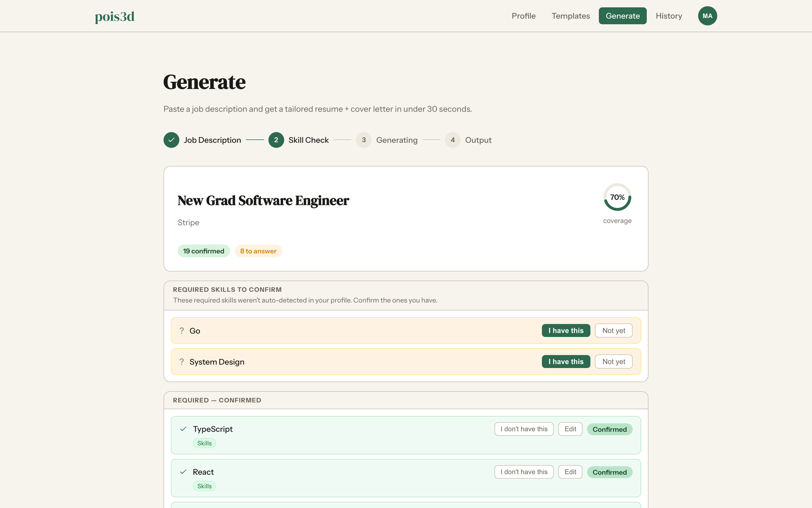Click the Skills tag under TypeScript
Screen dimensions: 812x508
point(204,443)
